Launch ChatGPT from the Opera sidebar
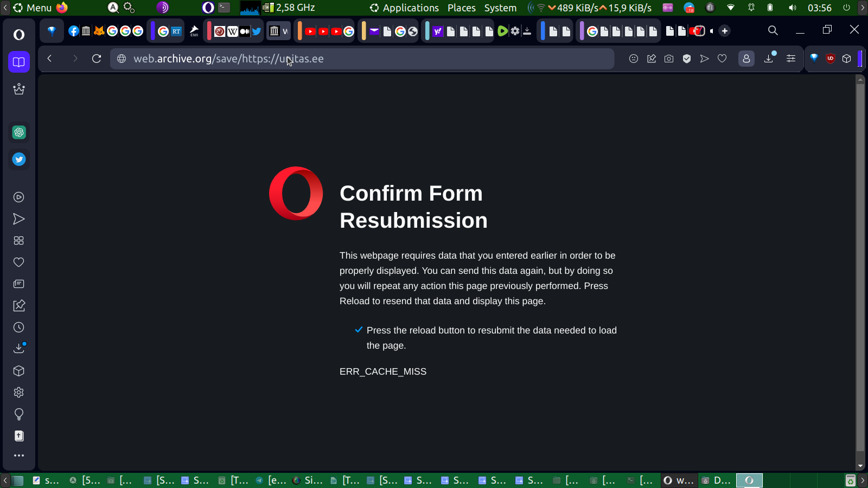This screenshot has width=868, height=488. point(19,132)
